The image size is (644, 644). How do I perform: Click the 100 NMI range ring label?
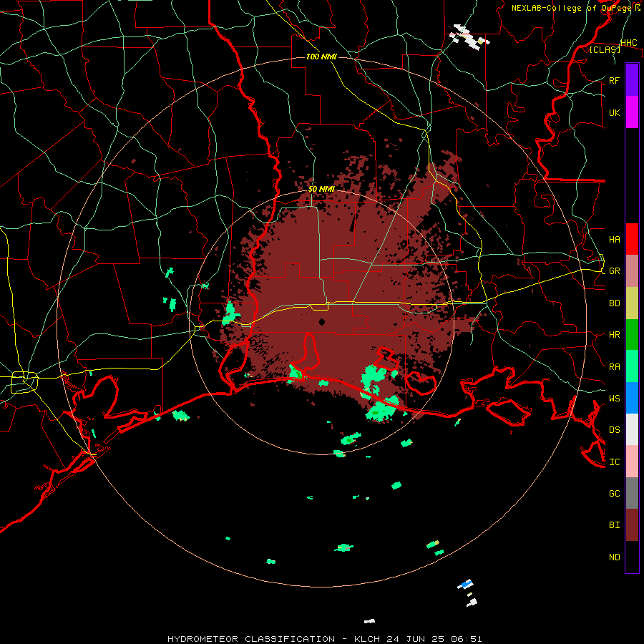(321, 57)
